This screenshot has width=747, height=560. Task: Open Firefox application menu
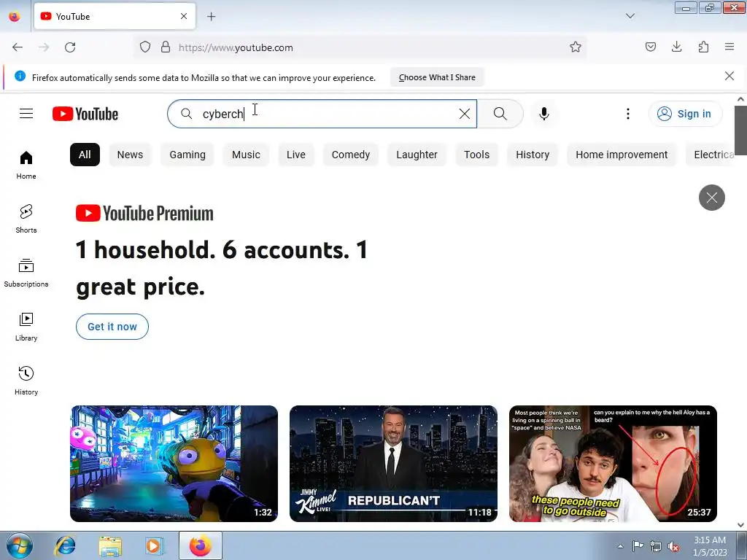tap(729, 47)
